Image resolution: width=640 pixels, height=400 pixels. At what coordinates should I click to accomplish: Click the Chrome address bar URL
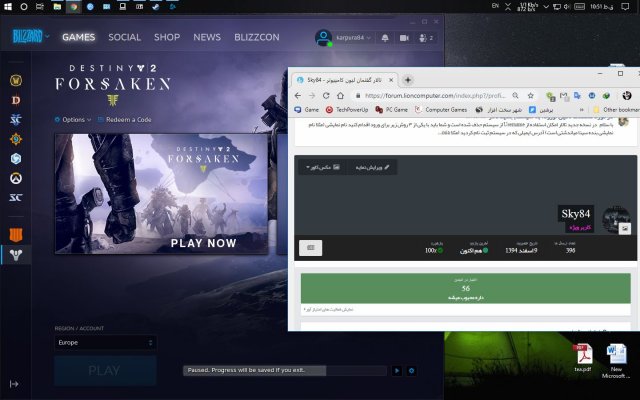436,96
